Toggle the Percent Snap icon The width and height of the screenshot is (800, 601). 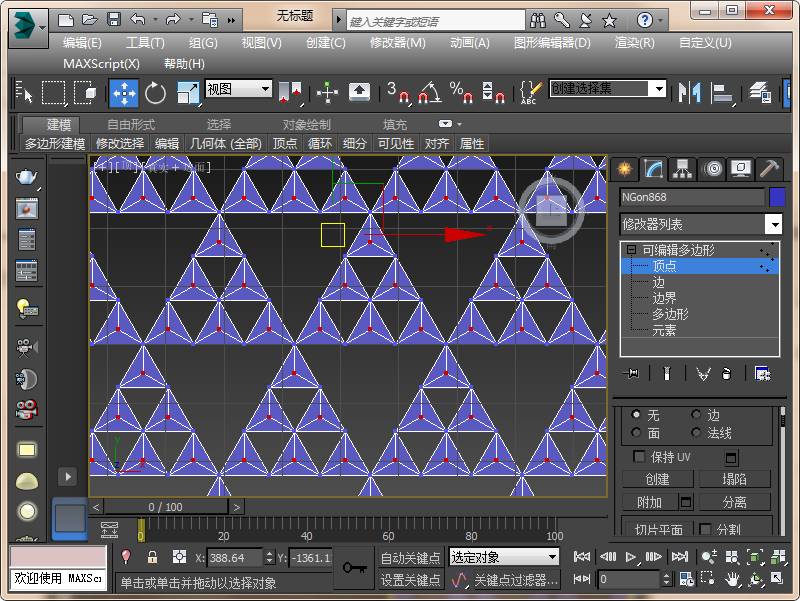462,93
